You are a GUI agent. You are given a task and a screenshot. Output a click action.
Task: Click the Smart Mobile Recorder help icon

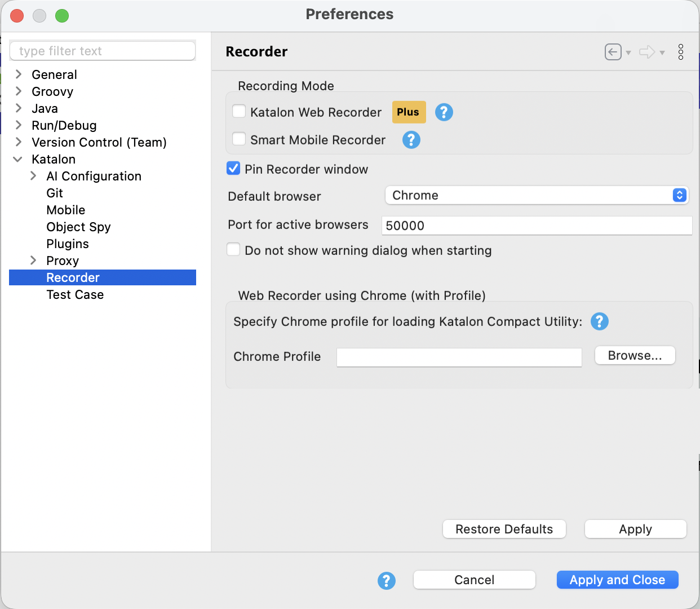pyautogui.click(x=411, y=140)
